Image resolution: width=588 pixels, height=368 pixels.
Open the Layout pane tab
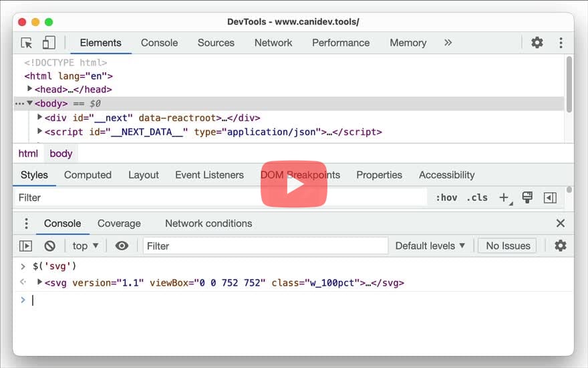click(x=143, y=175)
